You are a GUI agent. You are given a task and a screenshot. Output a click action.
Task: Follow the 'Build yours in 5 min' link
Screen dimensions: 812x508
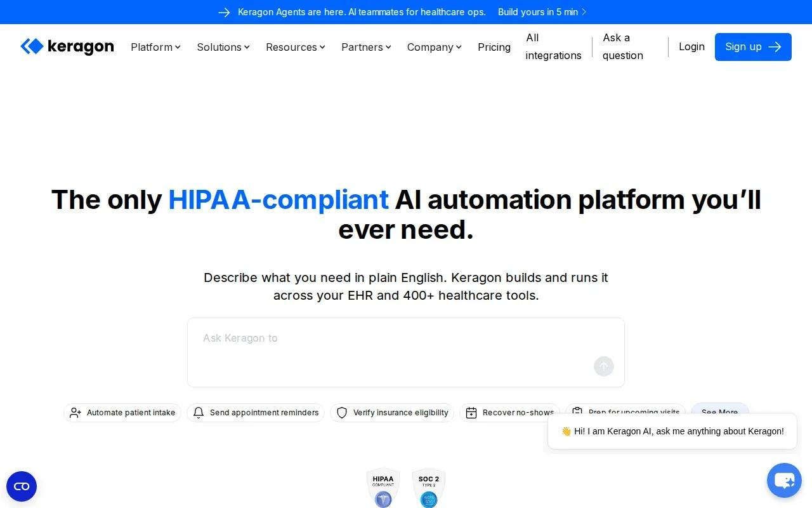542,12
